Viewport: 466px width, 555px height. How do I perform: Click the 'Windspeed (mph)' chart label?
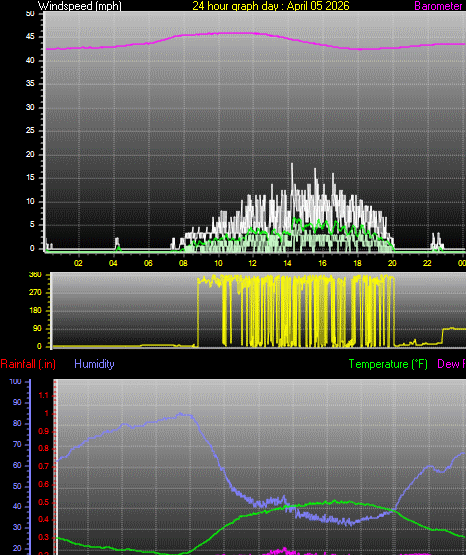tap(80, 6)
